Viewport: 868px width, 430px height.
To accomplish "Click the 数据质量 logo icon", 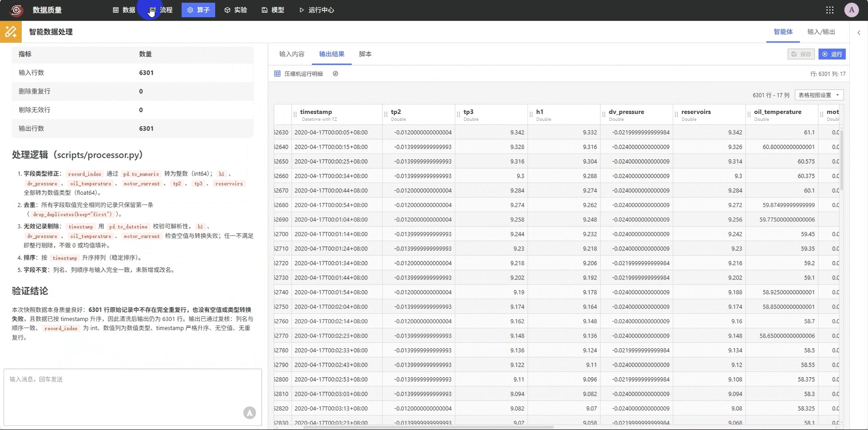I will click(x=17, y=10).
